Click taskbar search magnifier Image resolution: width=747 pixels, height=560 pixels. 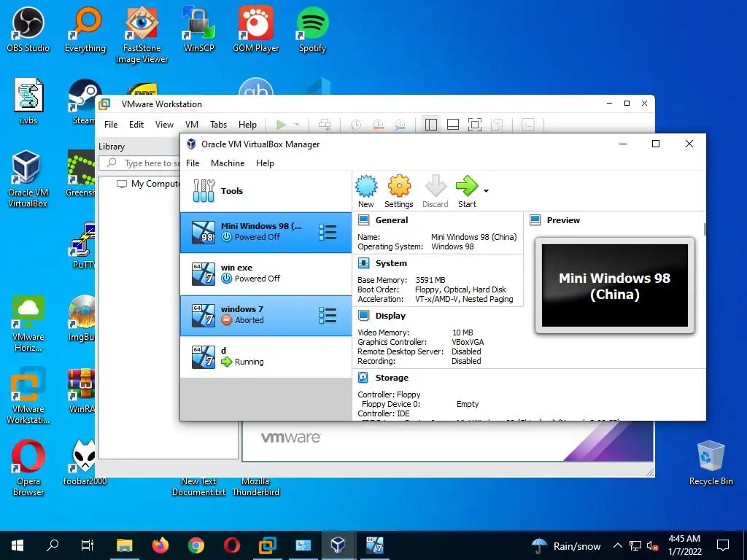tap(53, 545)
